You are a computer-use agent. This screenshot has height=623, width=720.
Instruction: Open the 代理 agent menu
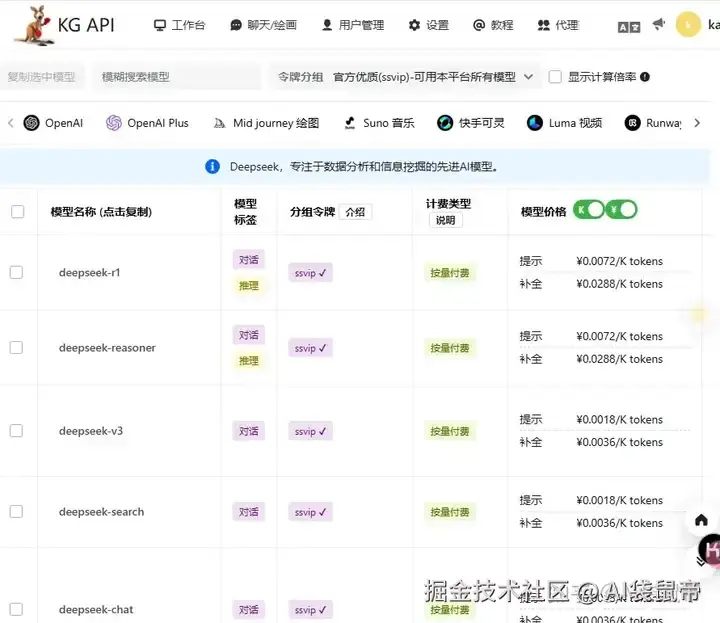[x=558, y=25]
